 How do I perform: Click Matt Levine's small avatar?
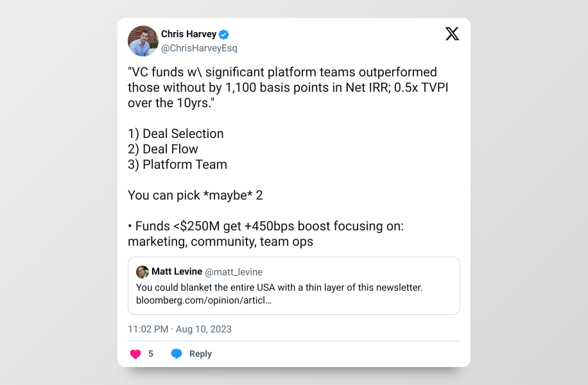tap(142, 272)
